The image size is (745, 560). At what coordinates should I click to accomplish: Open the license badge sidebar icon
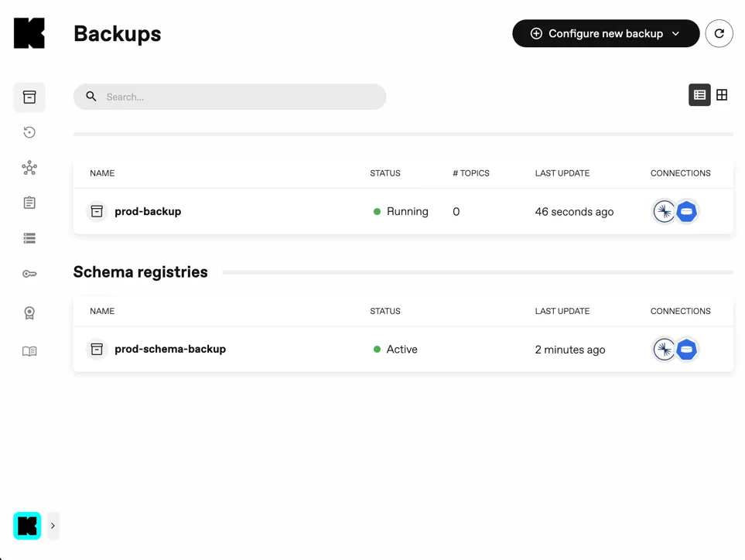click(x=29, y=312)
